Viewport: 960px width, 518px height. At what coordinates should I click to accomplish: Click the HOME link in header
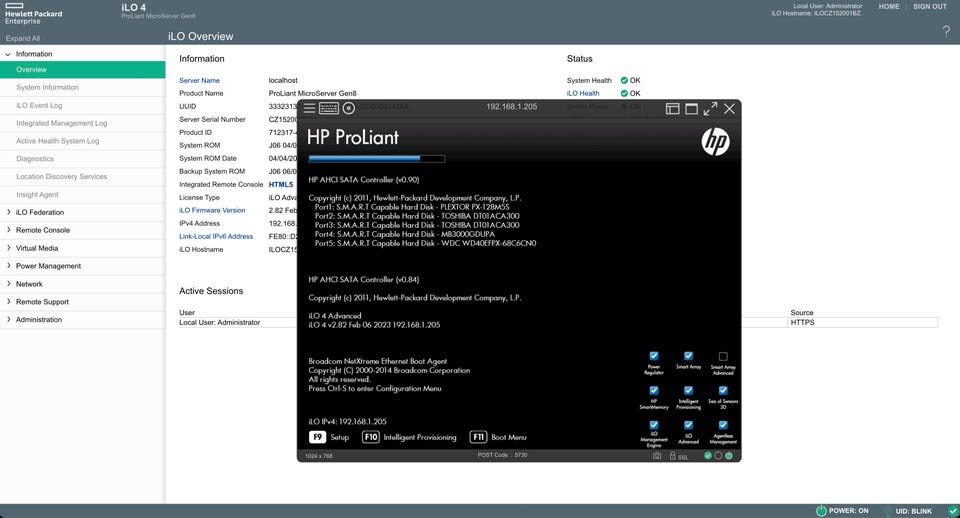click(888, 7)
